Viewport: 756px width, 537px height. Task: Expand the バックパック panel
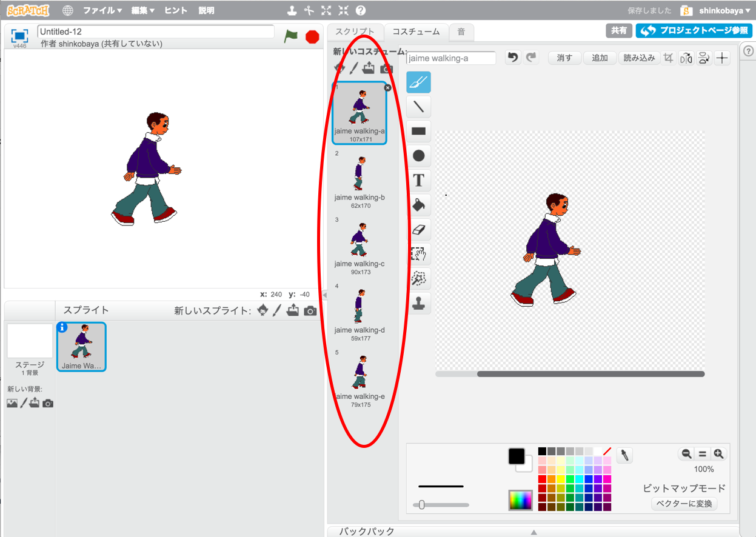point(534,532)
